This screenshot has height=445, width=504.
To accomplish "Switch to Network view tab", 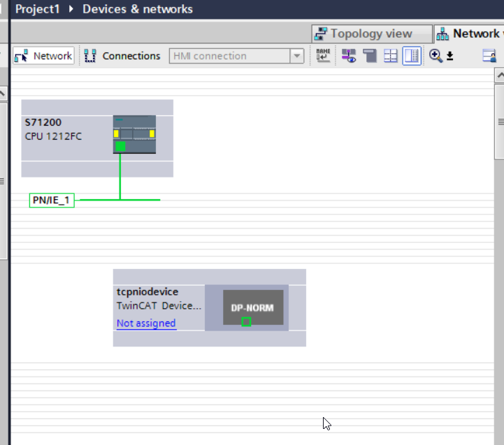I will [469, 34].
